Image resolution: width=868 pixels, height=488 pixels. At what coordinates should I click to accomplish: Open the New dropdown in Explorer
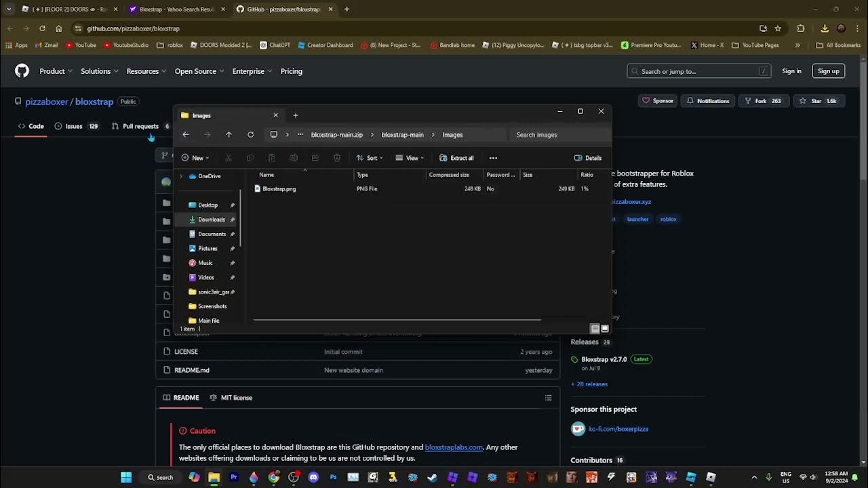(195, 158)
